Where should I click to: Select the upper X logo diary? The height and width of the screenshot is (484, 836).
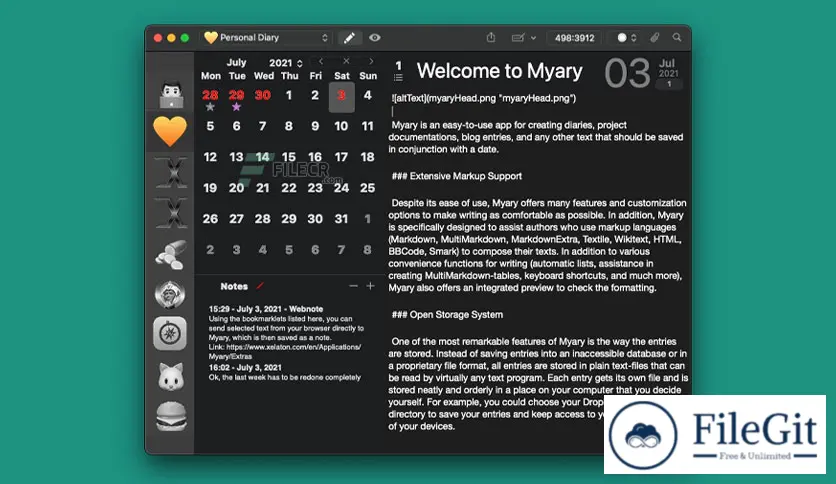click(x=171, y=172)
